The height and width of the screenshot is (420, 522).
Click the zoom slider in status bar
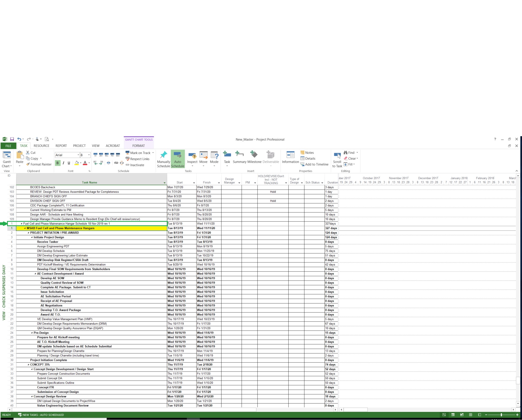click(x=501, y=415)
